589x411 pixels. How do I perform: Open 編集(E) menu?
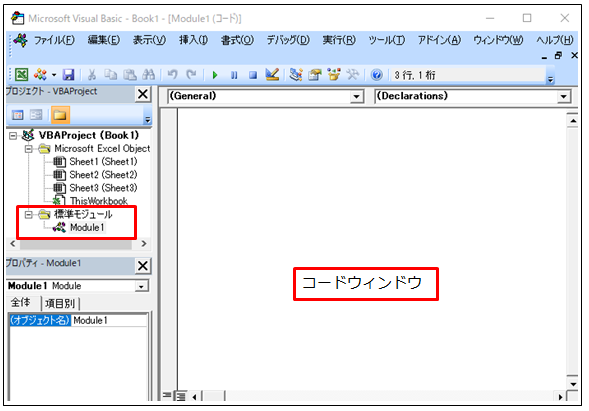(x=104, y=40)
